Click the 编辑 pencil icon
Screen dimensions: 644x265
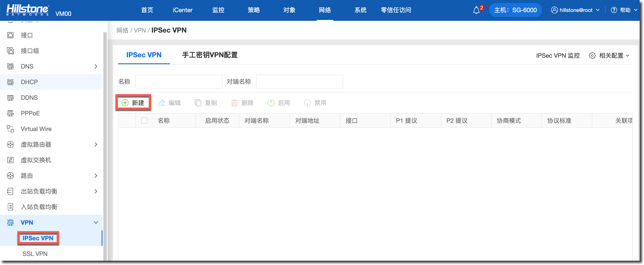tap(162, 103)
